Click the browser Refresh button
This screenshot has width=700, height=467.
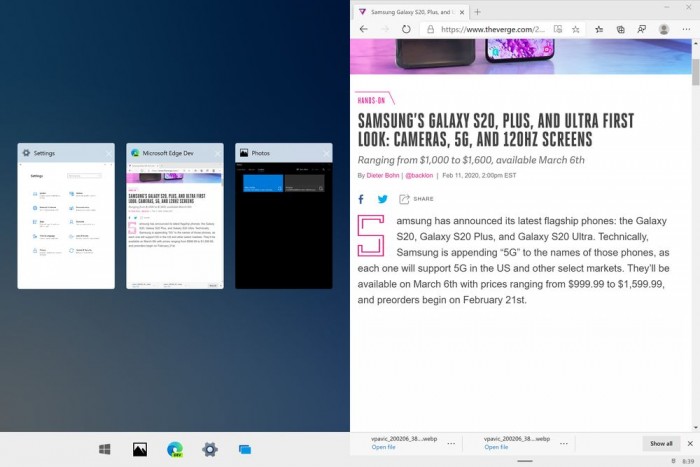[406, 30]
